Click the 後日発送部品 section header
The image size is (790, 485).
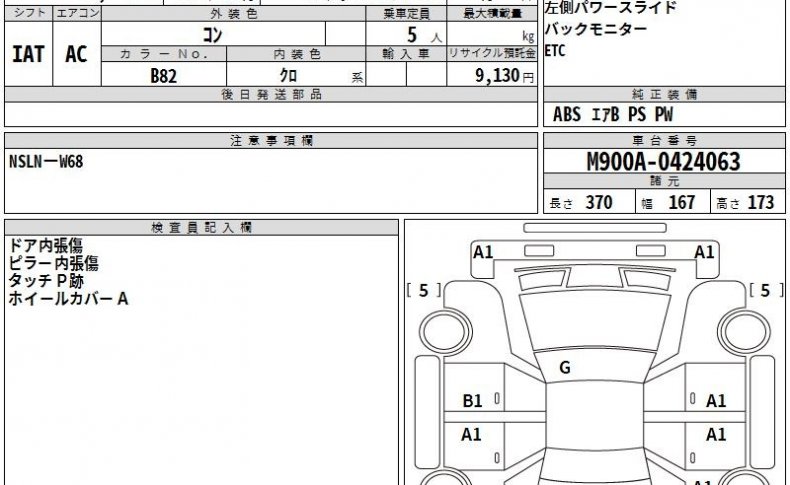(x=271, y=94)
